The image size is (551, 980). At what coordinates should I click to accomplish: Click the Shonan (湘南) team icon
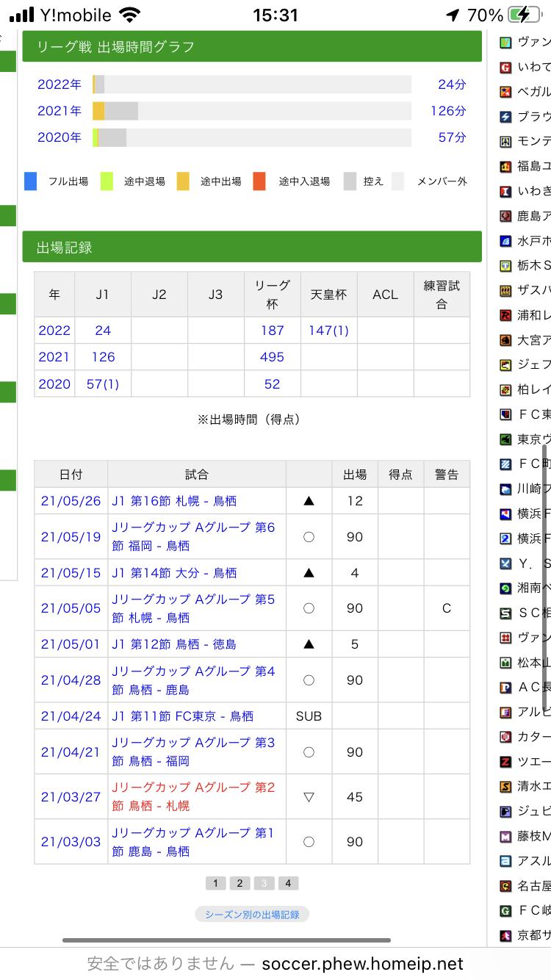click(x=505, y=588)
